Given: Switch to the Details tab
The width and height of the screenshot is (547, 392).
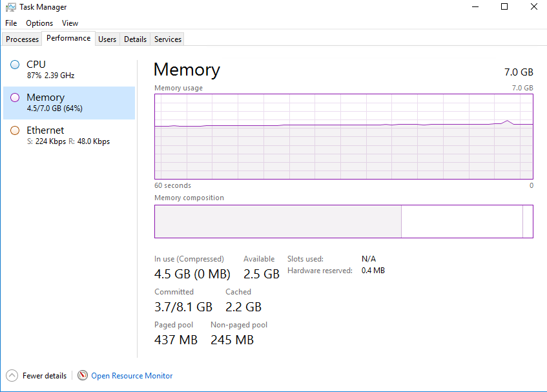Looking at the screenshot, I should click(x=135, y=39).
